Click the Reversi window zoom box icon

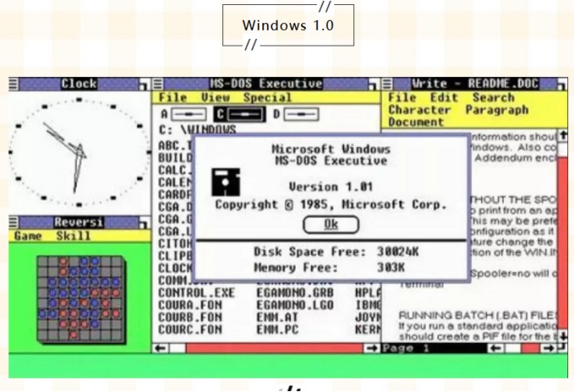click(144, 223)
